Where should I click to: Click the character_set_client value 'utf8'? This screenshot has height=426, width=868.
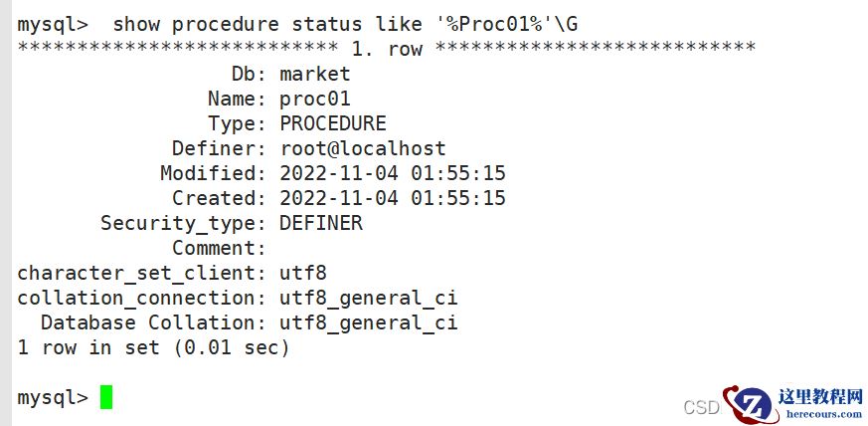303,273
